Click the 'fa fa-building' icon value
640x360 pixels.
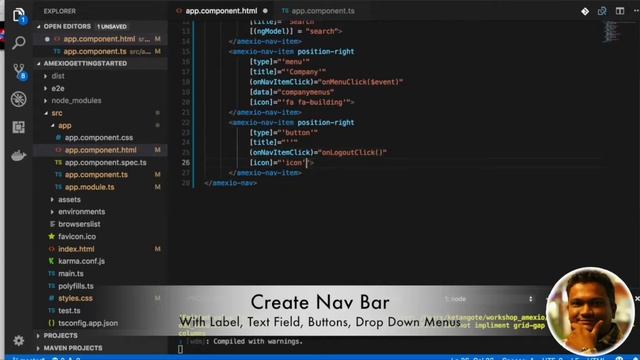316,102
